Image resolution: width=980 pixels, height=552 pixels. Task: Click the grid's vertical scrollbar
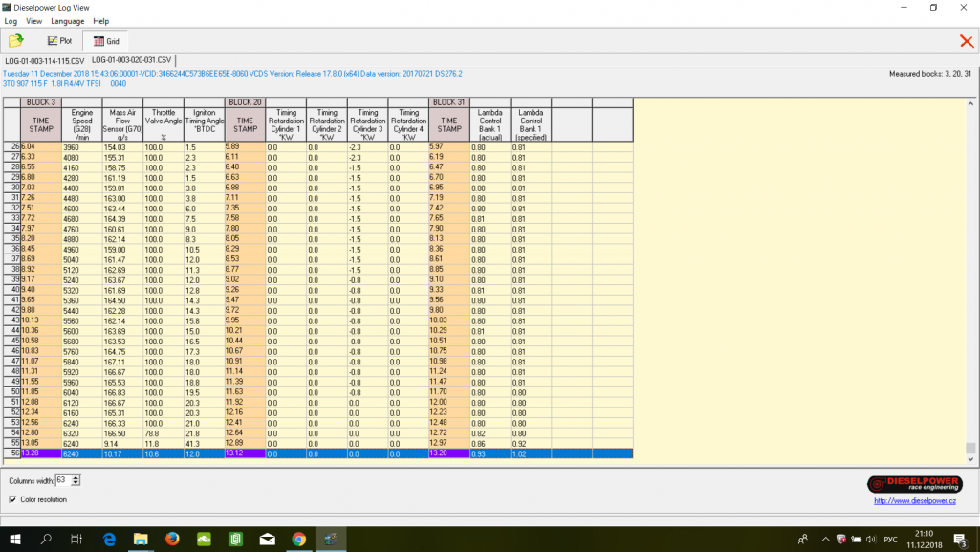click(971, 287)
